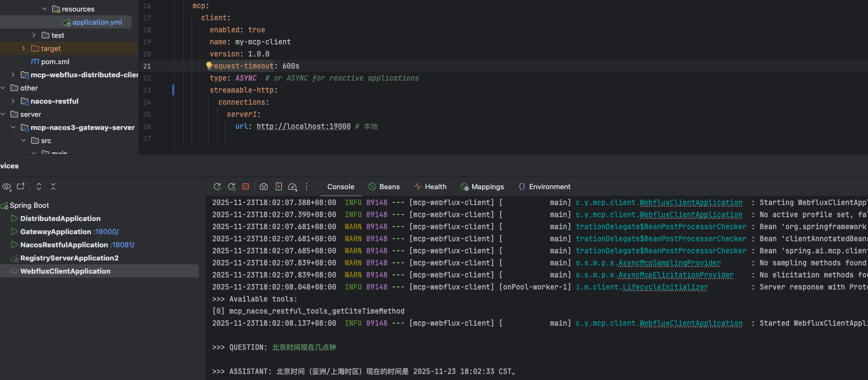868x380 pixels.
Task: Collapse all services in the tree
Action: coord(53,186)
